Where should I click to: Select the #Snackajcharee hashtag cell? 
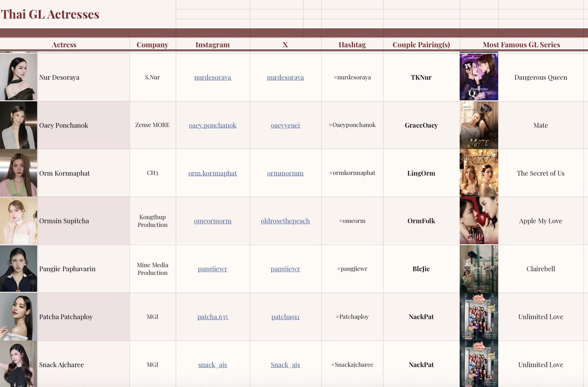(x=352, y=364)
